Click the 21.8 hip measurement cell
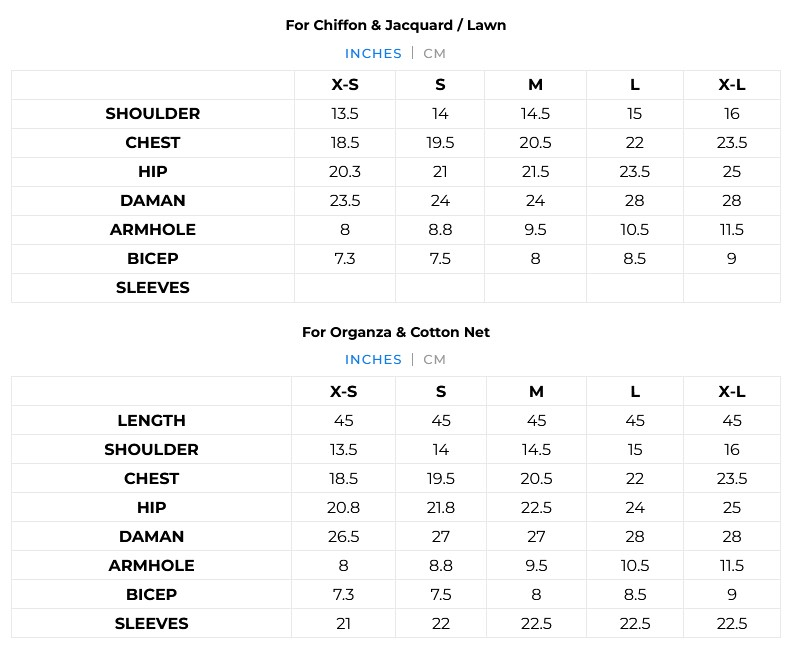794x662 pixels. pos(440,508)
